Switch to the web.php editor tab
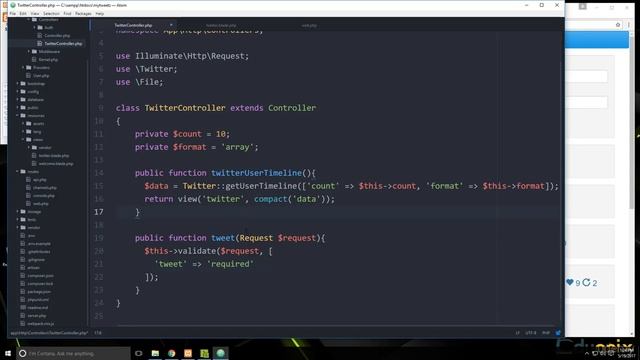Viewport: 640px width, 360px height. 309,25
